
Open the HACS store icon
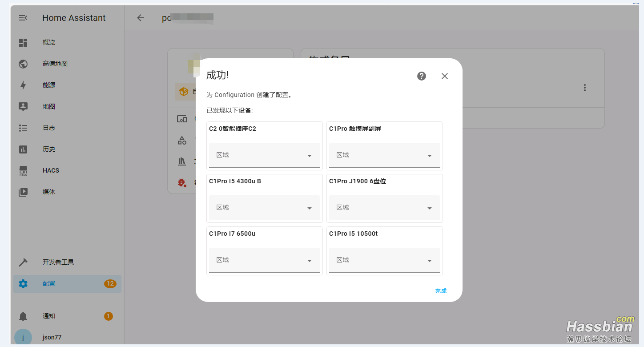coord(23,171)
